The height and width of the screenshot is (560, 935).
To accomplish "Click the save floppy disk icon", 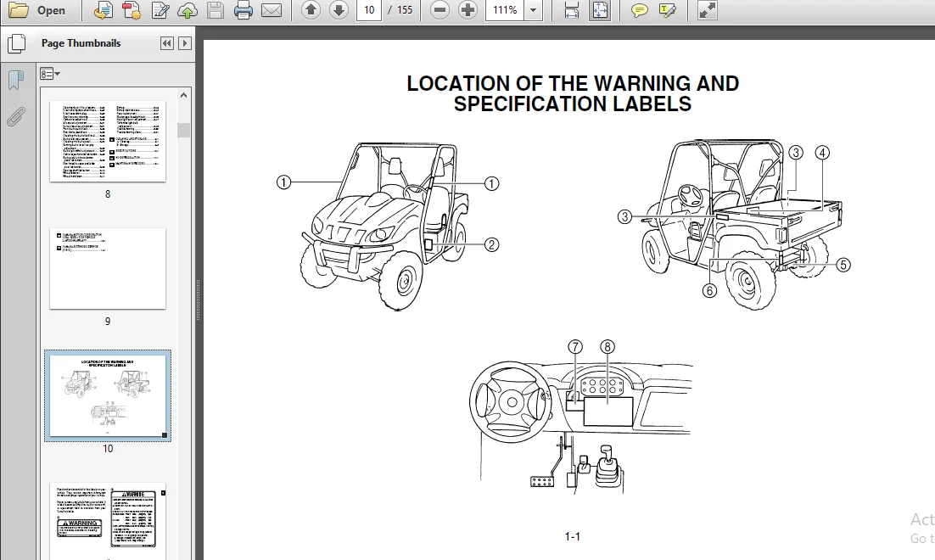I will (216, 10).
